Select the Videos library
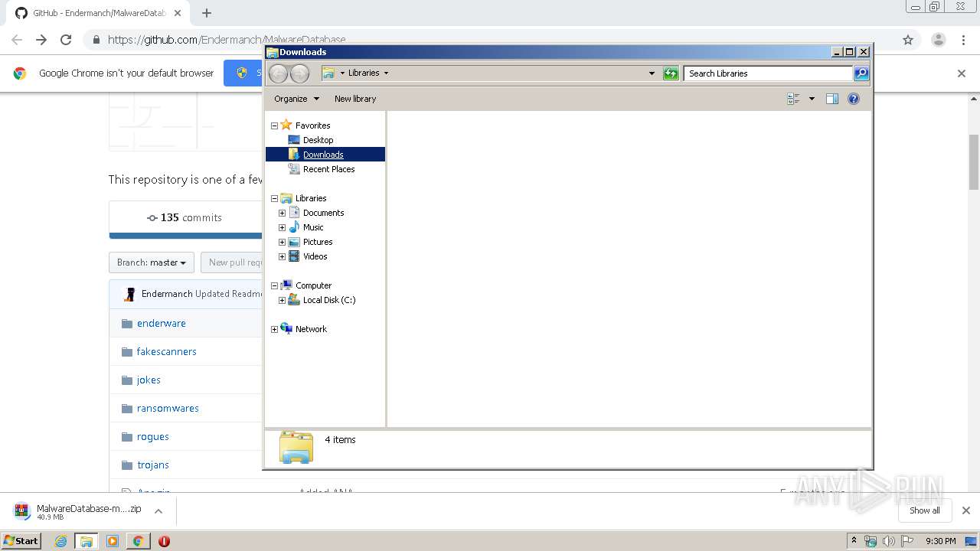 315,256
